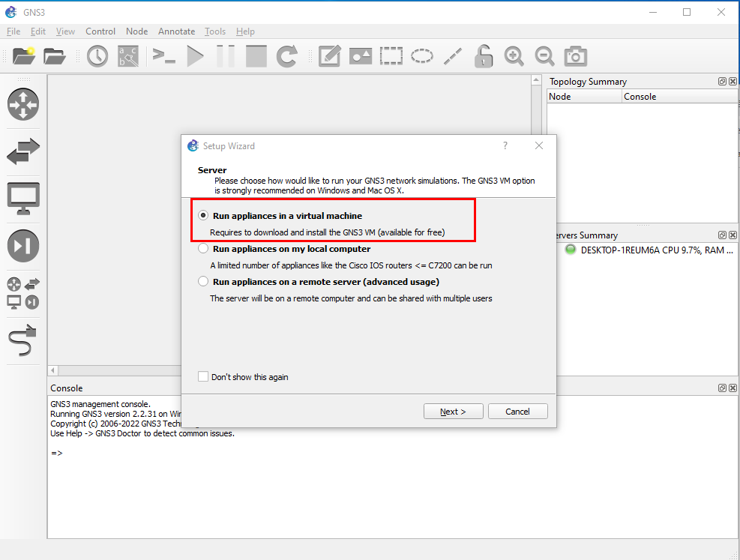
Task: Open the Control menu
Action: pos(100,31)
